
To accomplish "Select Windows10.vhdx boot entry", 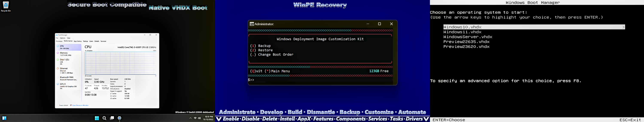I will coord(534,27).
